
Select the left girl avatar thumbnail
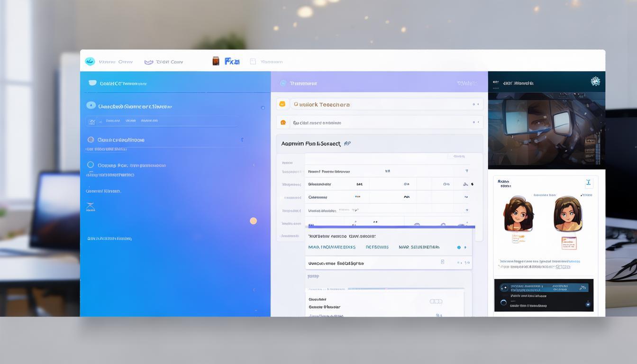(x=518, y=215)
